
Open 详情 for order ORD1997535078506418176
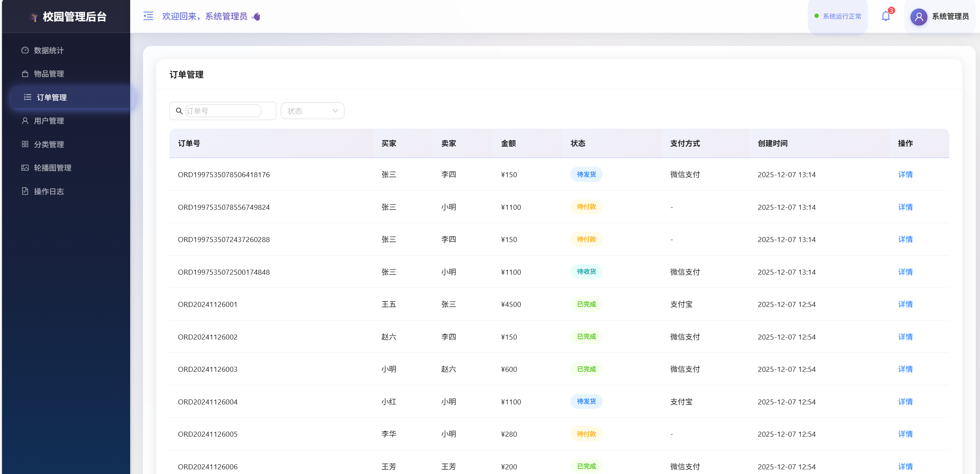[x=905, y=174]
